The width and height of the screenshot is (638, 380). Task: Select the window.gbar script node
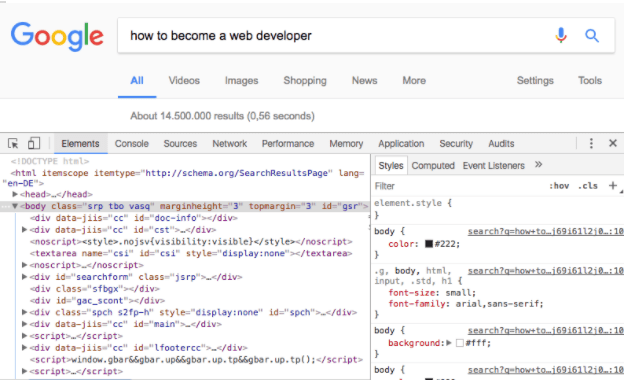197,359
